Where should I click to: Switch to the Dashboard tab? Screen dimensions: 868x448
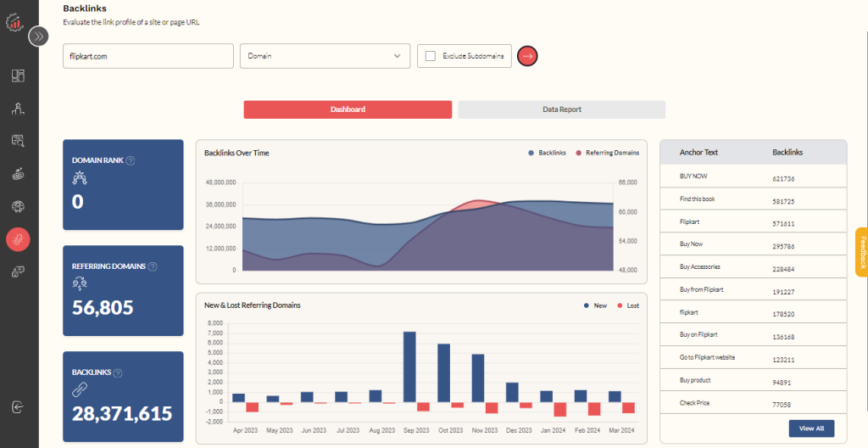pyautogui.click(x=348, y=109)
